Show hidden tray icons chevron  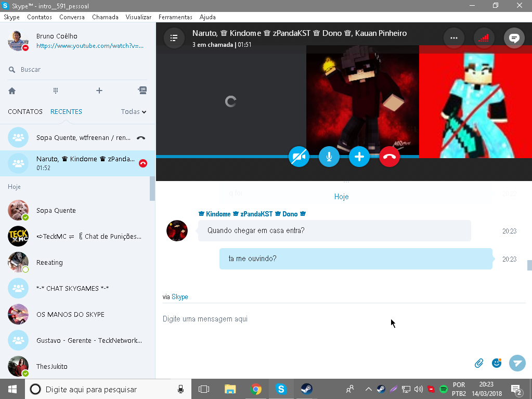click(369, 389)
